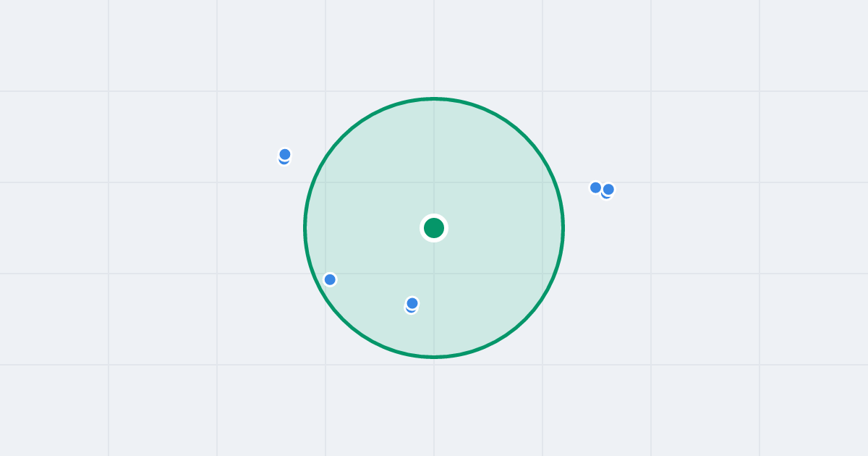The image size is (868, 456).
Task: Select the front blue dot inside the circle's bottom area
Action: pyautogui.click(x=412, y=303)
